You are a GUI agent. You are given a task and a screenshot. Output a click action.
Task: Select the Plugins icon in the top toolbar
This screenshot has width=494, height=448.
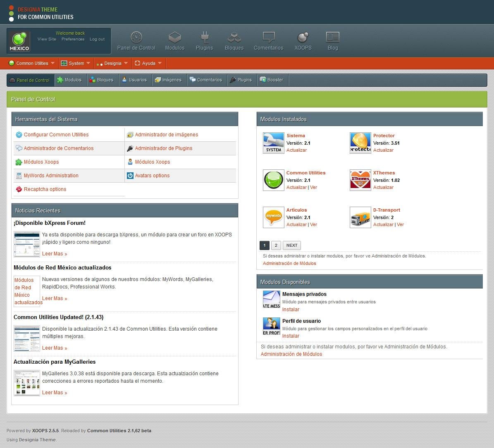point(204,37)
